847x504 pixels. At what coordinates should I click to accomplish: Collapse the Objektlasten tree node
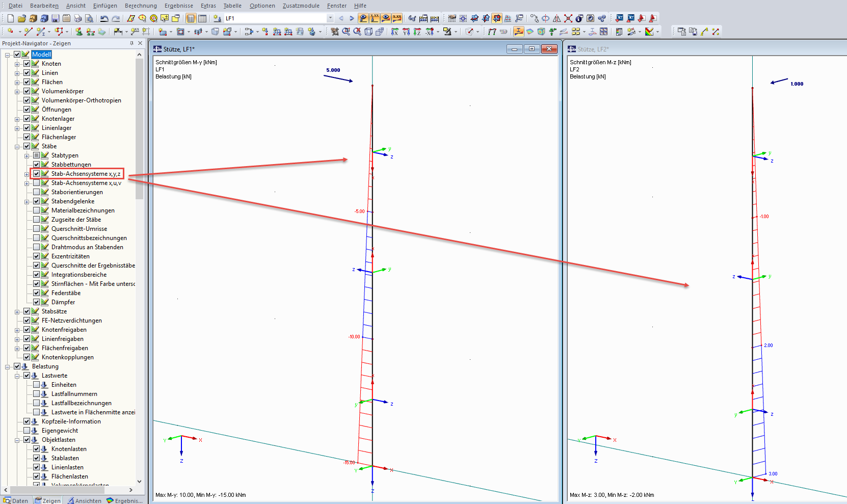point(17,440)
